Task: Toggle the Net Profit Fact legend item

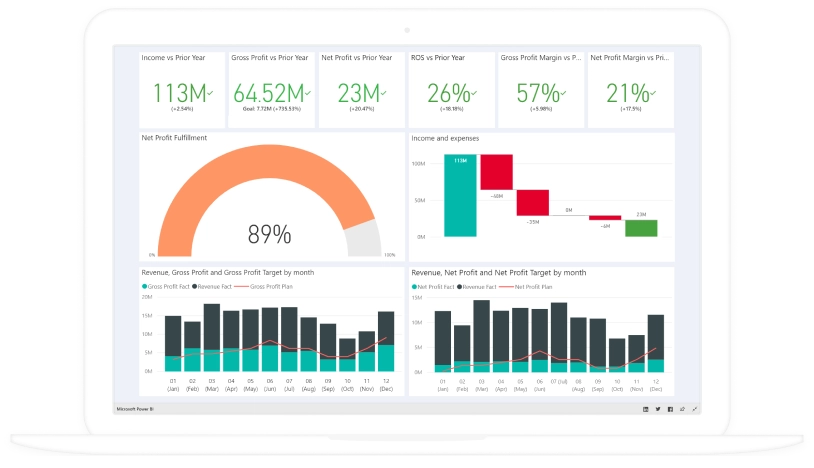Action: 434,286
